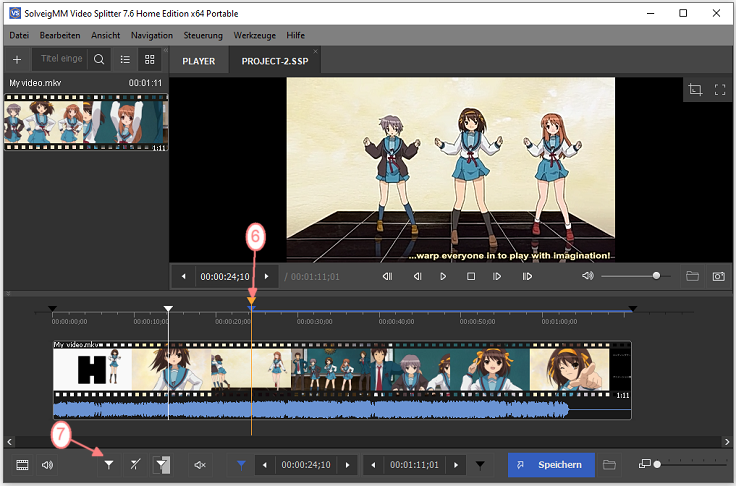Image resolution: width=736 pixels, height=486 pixels.
Task: Increase fragment end time 00:01:11;01
Action: [456, 465]
